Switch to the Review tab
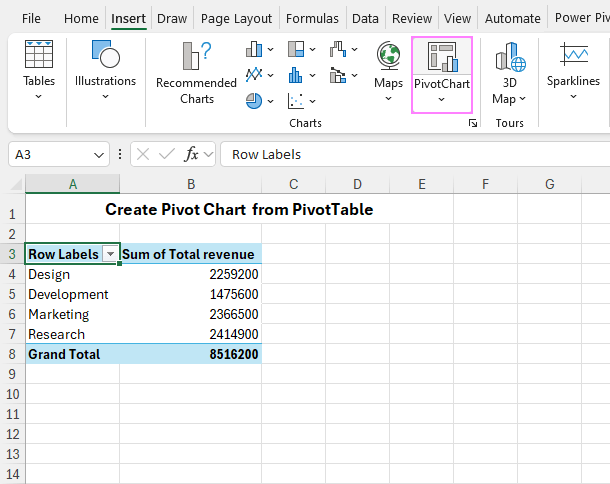The image size is (610, 484). tap(412, 18)
